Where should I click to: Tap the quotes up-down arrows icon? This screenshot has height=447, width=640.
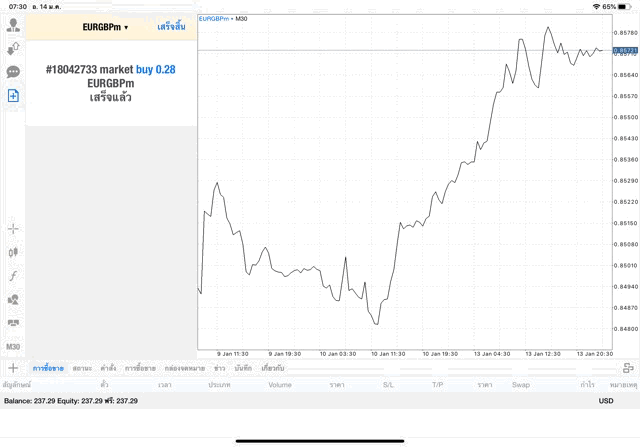click(x=13, y=48)
